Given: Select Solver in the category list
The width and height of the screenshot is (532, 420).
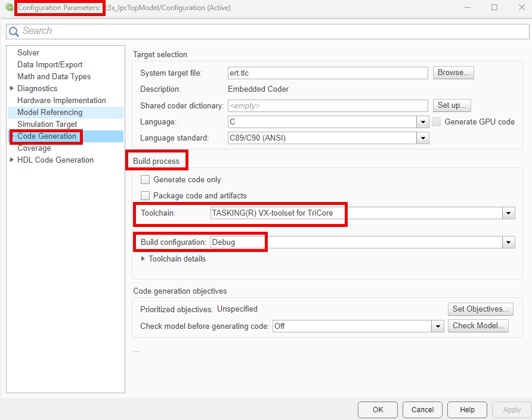Looking at the screenshot, I should point(29,53).
